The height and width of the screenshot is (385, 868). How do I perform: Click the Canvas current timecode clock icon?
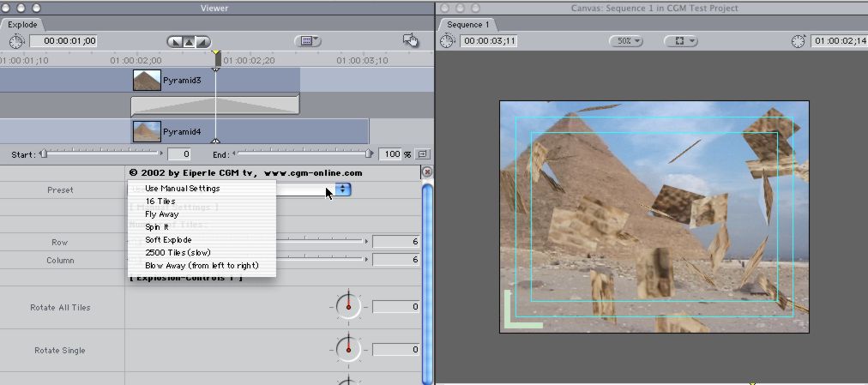pyautogui.click(x=799, y=41)
